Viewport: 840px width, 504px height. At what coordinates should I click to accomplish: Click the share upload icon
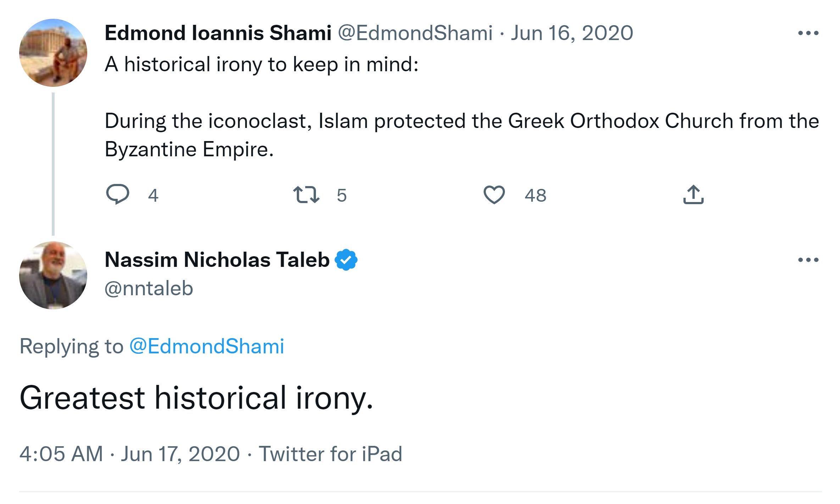click(693, 195)
